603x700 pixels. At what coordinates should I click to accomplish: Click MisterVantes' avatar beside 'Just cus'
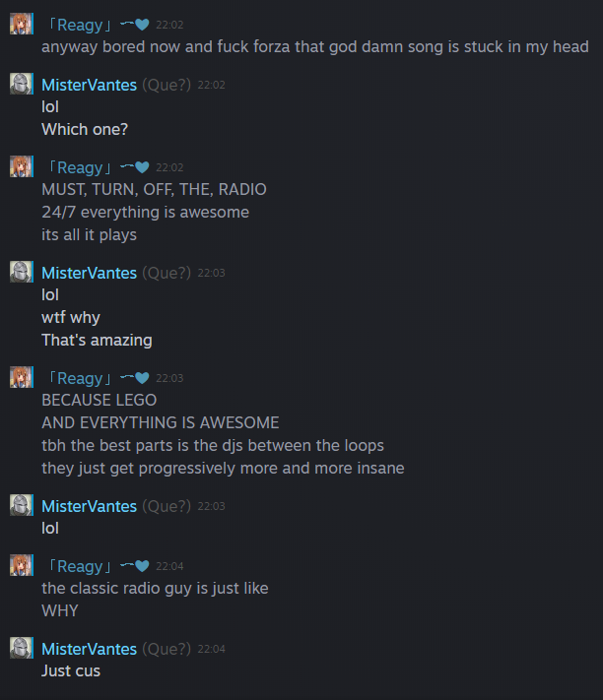coord(22,648)
